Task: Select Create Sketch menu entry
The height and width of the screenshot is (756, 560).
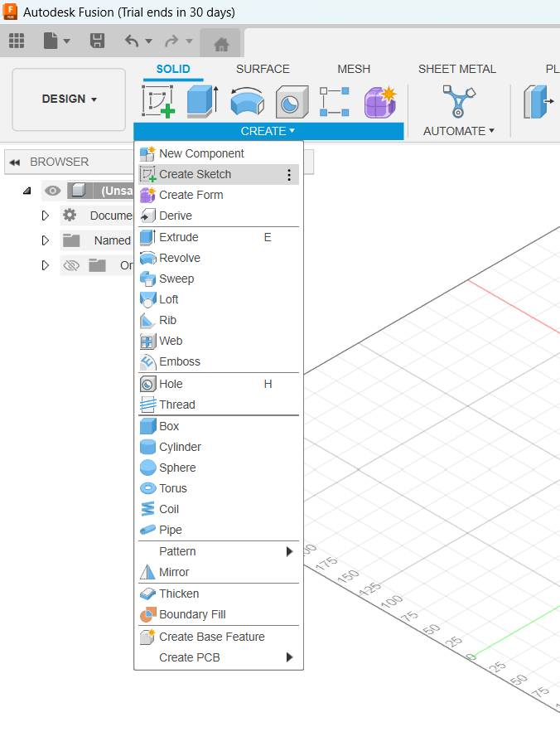Action: tap(219, 174)
